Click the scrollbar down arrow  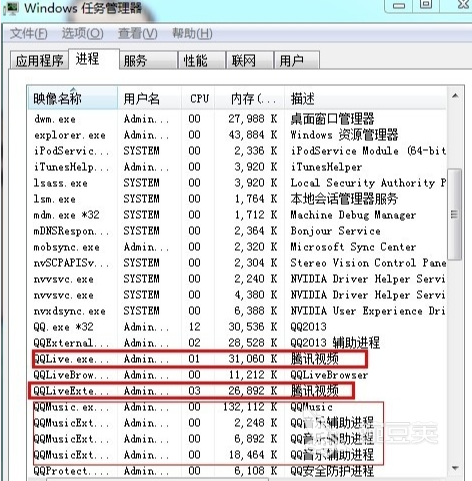[x=455, y=468]
